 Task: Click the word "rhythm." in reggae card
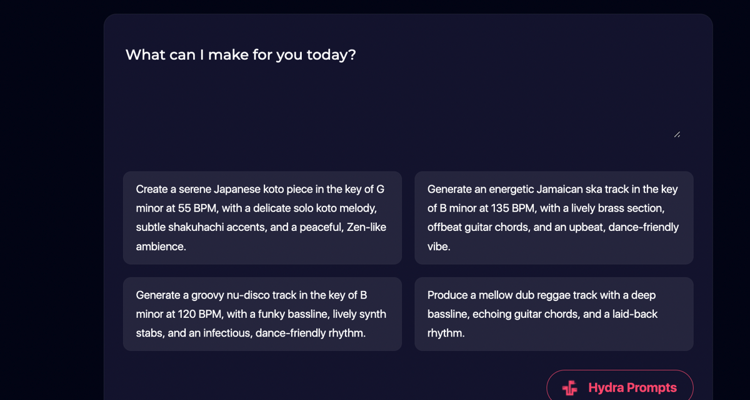(x=446, y=333)
